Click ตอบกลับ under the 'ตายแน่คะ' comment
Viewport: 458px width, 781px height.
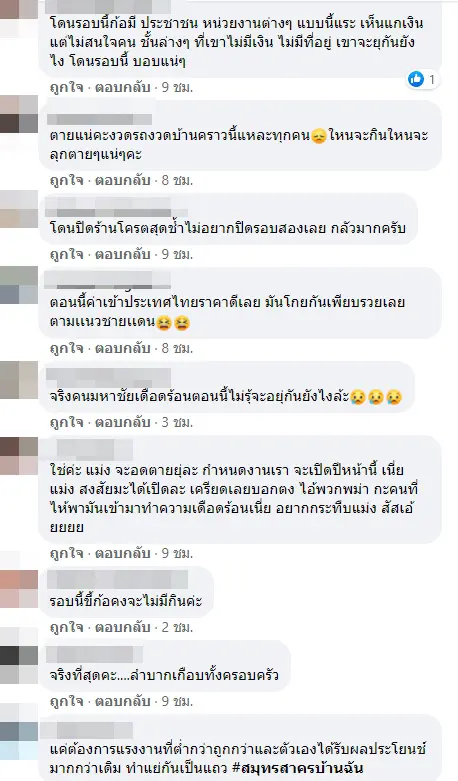[x=122, y=180]
